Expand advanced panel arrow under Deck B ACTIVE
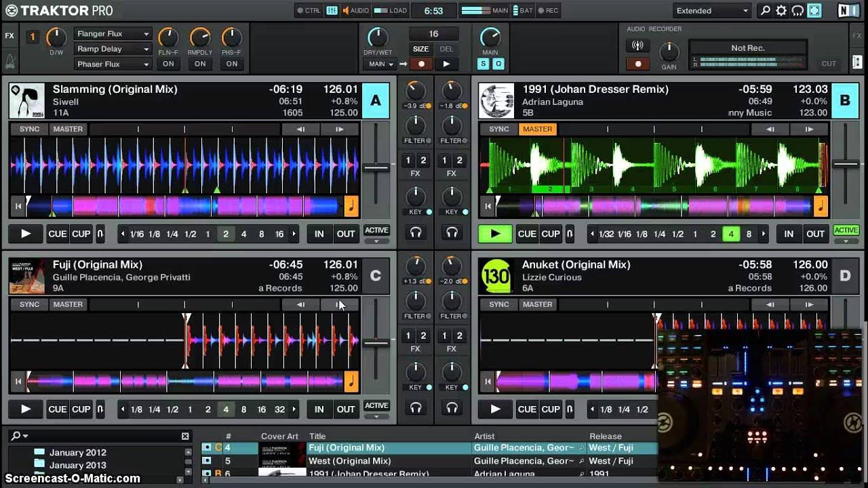 846,241
